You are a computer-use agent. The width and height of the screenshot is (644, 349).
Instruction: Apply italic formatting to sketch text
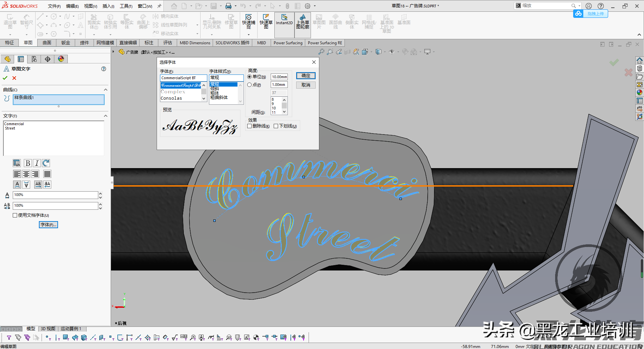[x=36, y=163]
